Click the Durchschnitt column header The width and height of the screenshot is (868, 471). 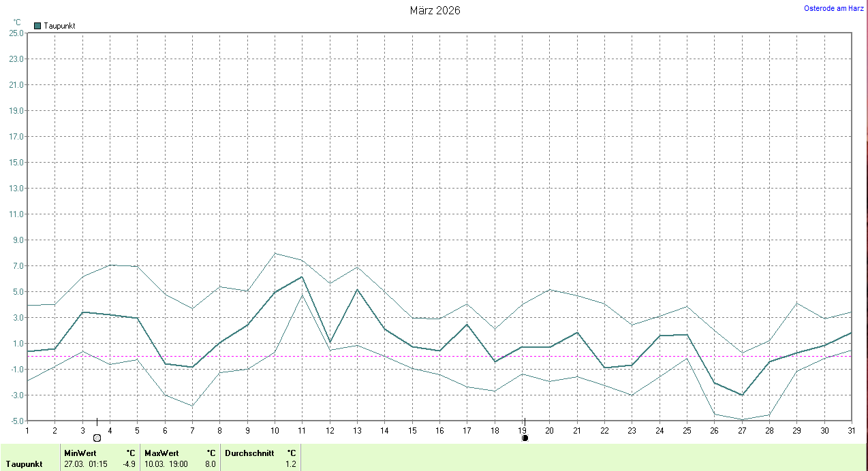point(249,453)
